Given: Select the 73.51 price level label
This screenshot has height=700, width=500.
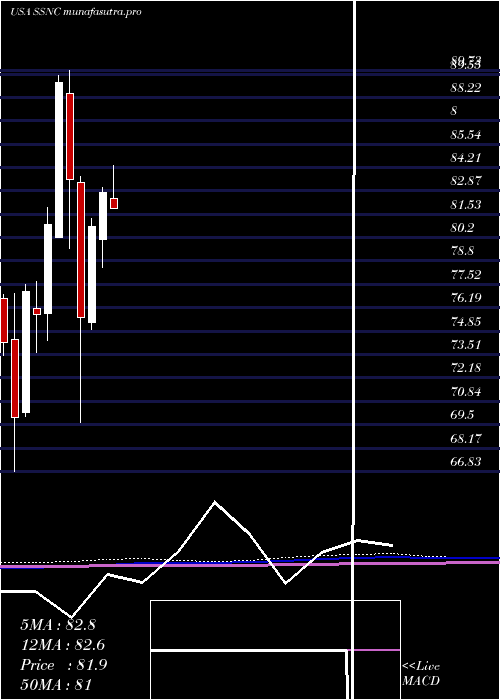Looking at the screenshot, I should (x=466, y=345).
